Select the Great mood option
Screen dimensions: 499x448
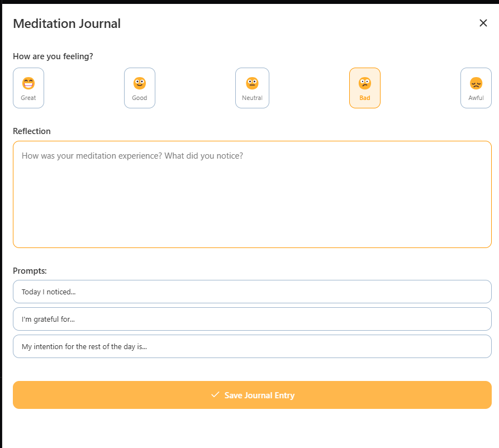[x=28, y=88]
